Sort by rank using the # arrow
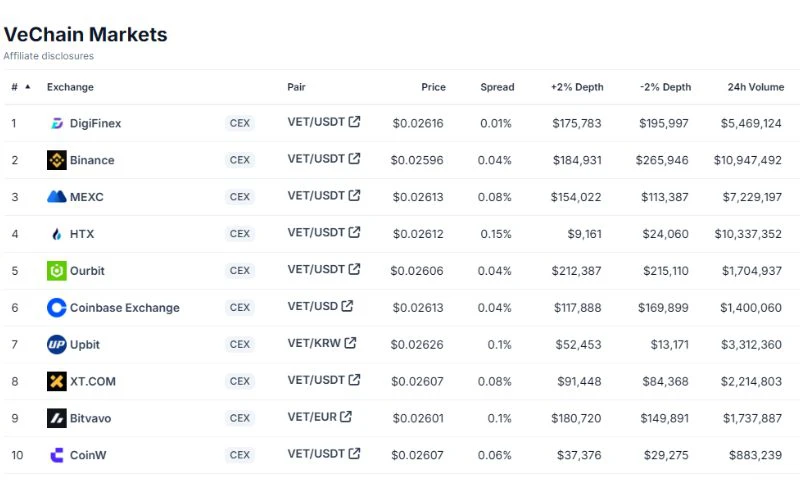The image size is (800, 500). tap(28, 87)
